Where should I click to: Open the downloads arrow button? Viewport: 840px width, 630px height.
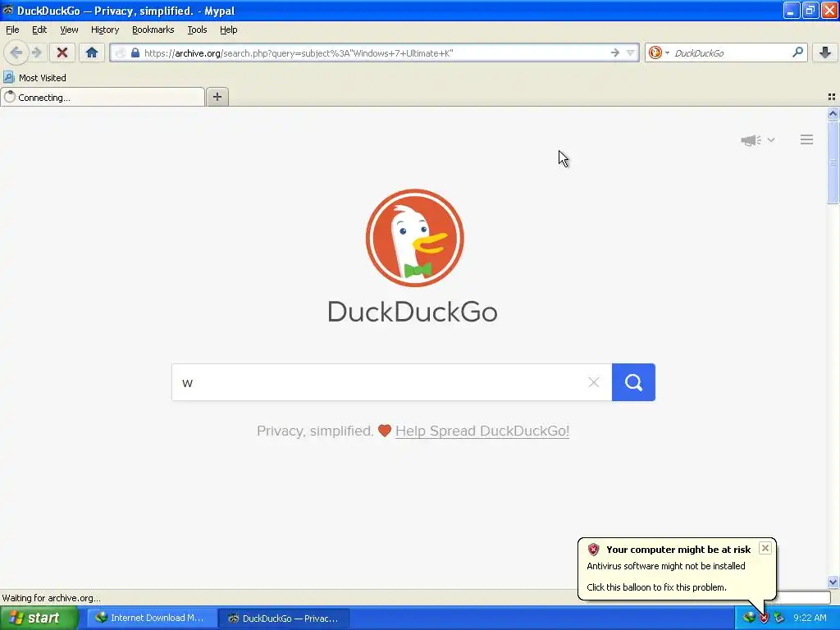pyautogui.click(x=825, y=52)
